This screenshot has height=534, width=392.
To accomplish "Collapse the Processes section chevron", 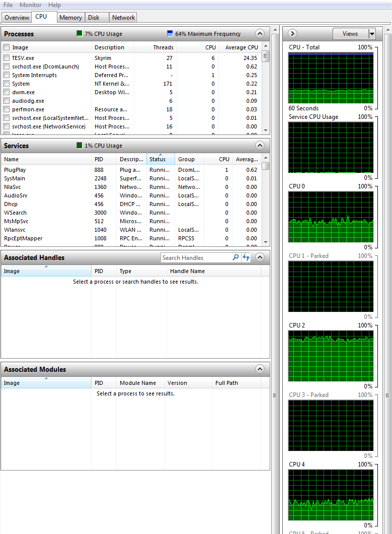I will point(260,34).
